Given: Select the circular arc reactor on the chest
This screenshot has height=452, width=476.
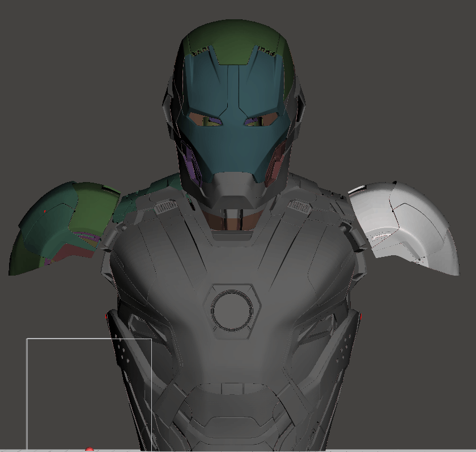Looking at the screenshot, I should [232, 310].
